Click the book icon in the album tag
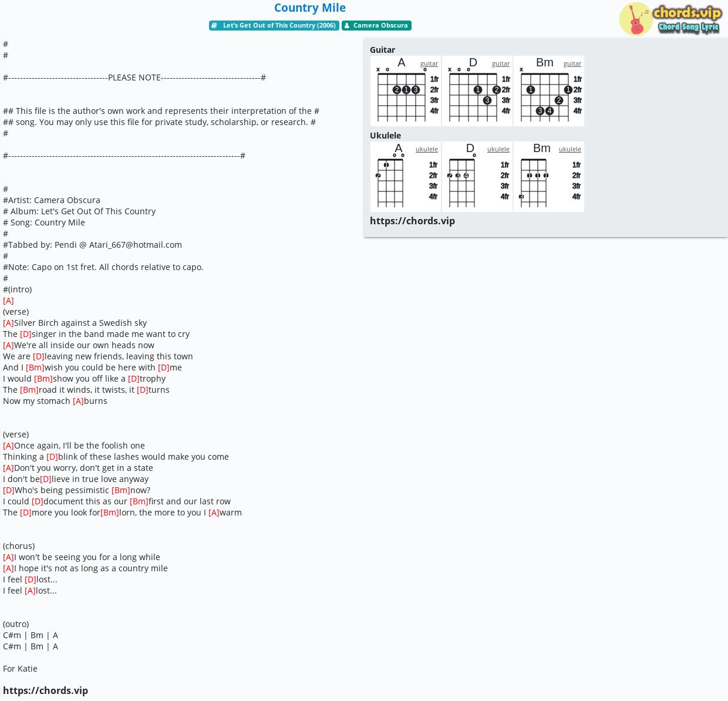 (215, 26)
